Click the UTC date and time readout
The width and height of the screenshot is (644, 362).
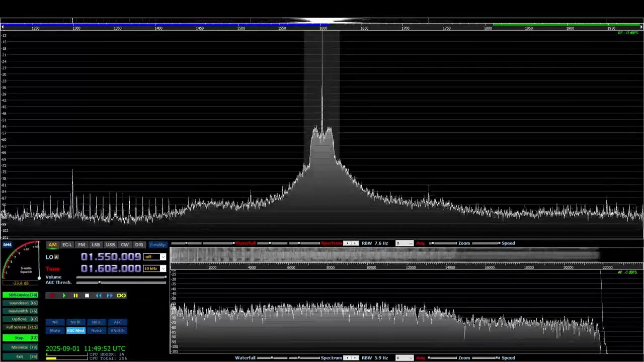click(x=86, y=348)
